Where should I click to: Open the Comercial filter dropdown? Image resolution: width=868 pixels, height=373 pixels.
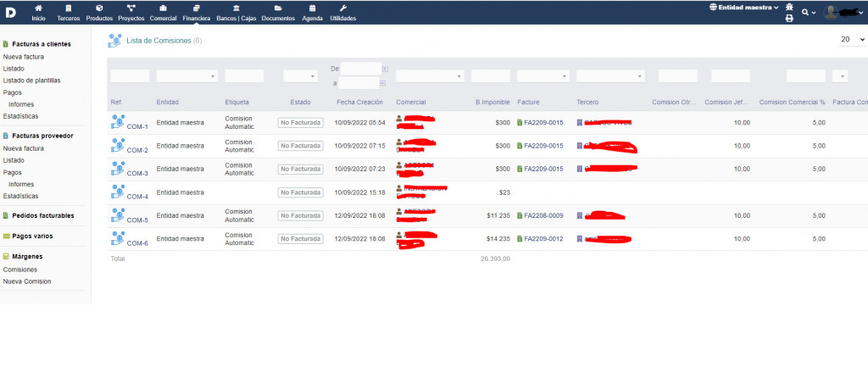point(430,75)
